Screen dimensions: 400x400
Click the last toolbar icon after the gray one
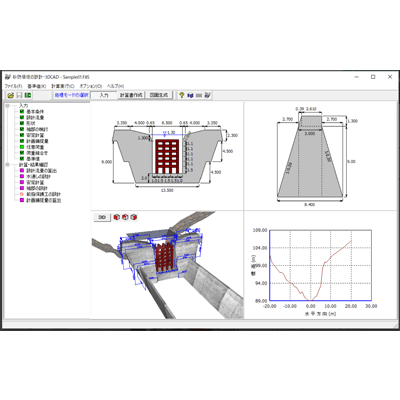click(x=208, y=95)
